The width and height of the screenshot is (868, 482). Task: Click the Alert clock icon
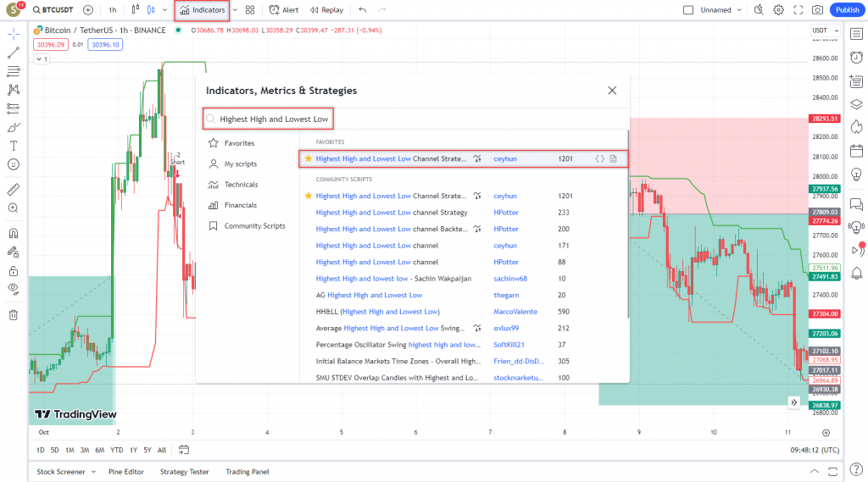click(284, 10)
